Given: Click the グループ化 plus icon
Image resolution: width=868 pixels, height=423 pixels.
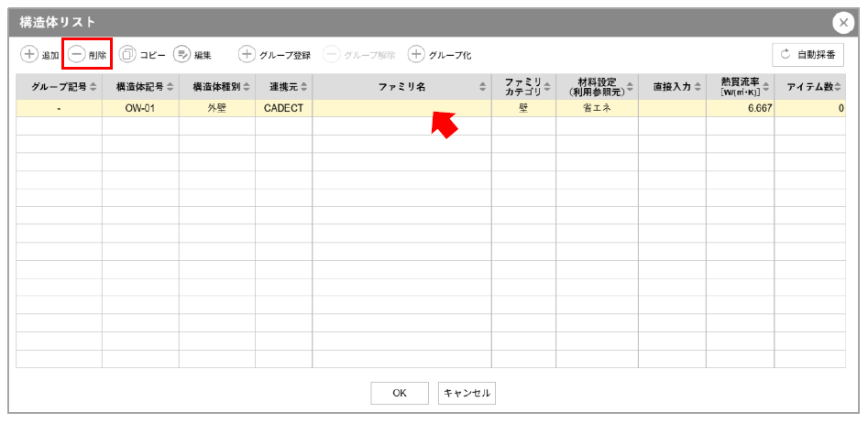Looking at the screenshot, I should [x=416, y=55].
